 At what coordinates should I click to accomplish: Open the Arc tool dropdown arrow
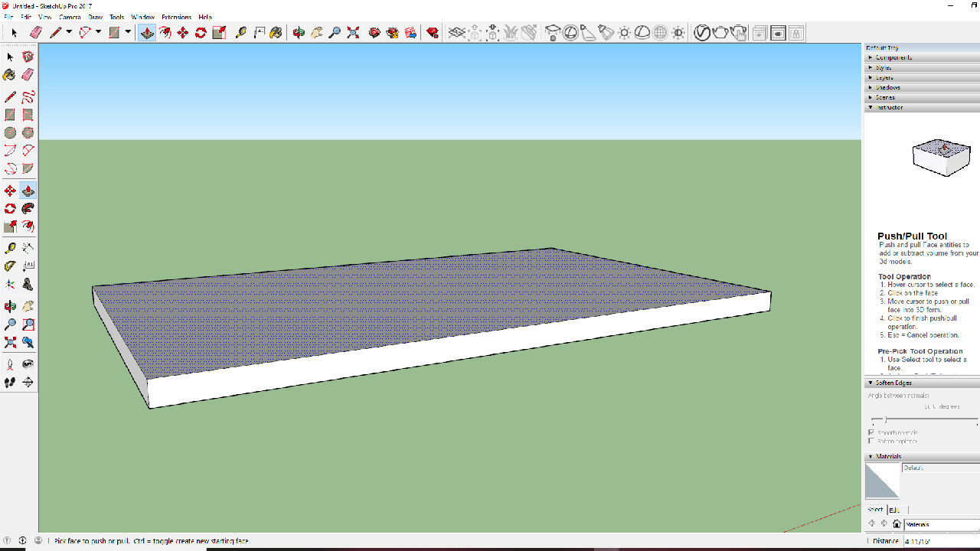[x=98, y=33]
